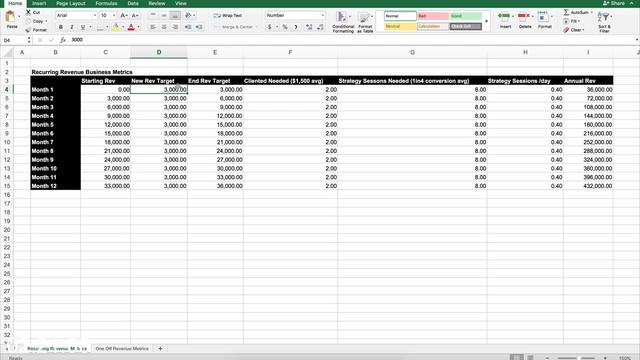Screen dimensions: 640x360
Task: Switch to the Formulas ribbon tab
Action: (107, 3)
